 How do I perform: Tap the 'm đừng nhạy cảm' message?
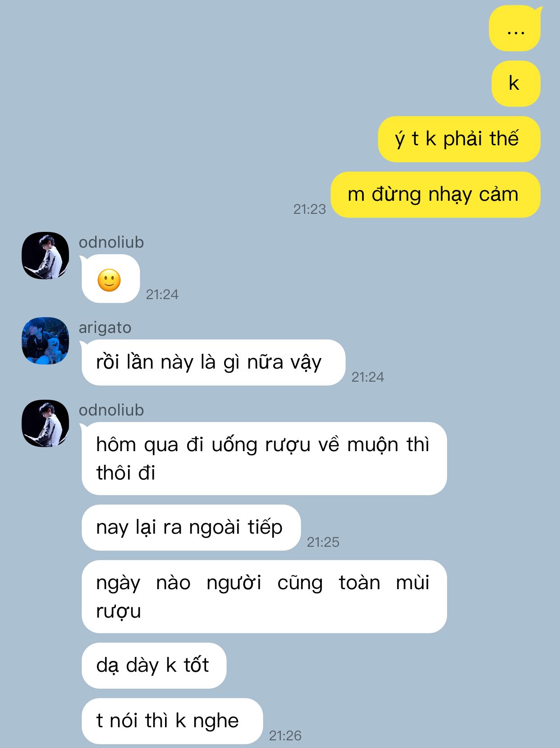click(x=436, y=194)
